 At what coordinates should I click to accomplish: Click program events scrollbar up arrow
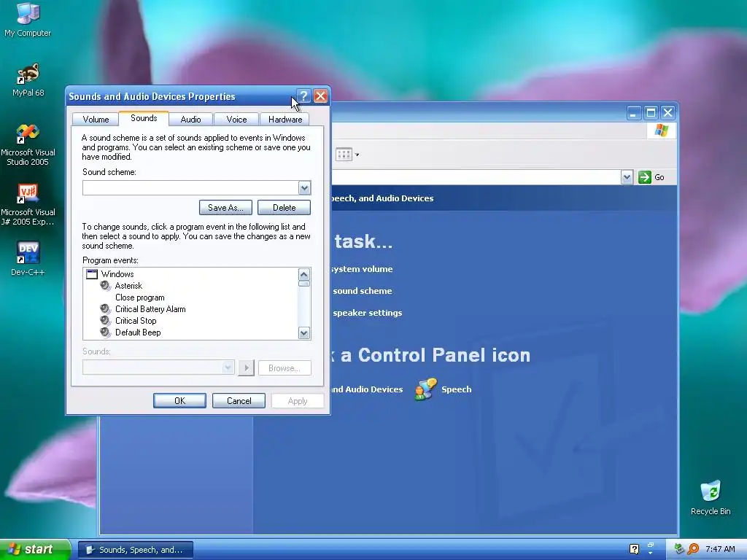(304, 274)
